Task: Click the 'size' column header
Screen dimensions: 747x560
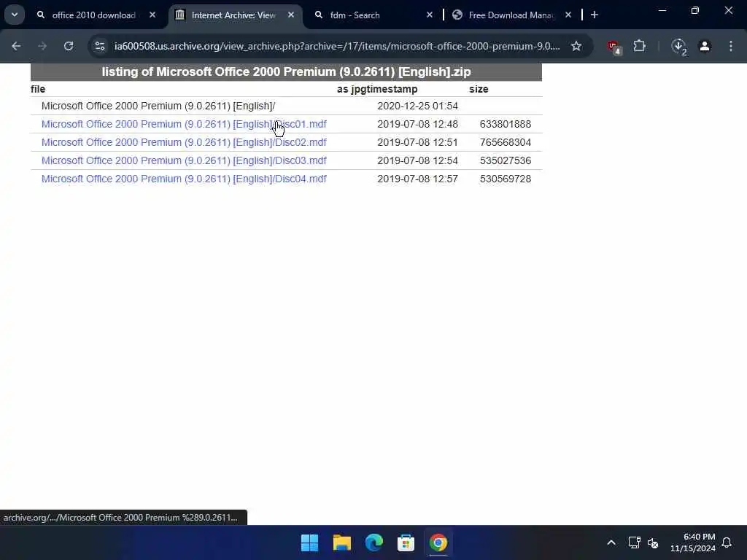Action: point(479,89)
